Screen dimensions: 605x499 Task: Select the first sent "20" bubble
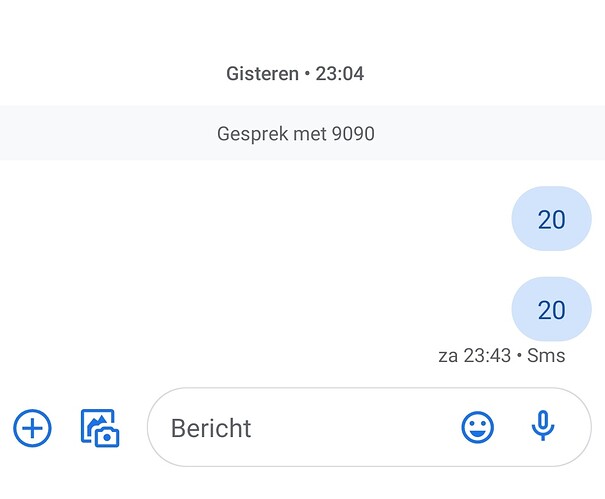click(551, 219)
